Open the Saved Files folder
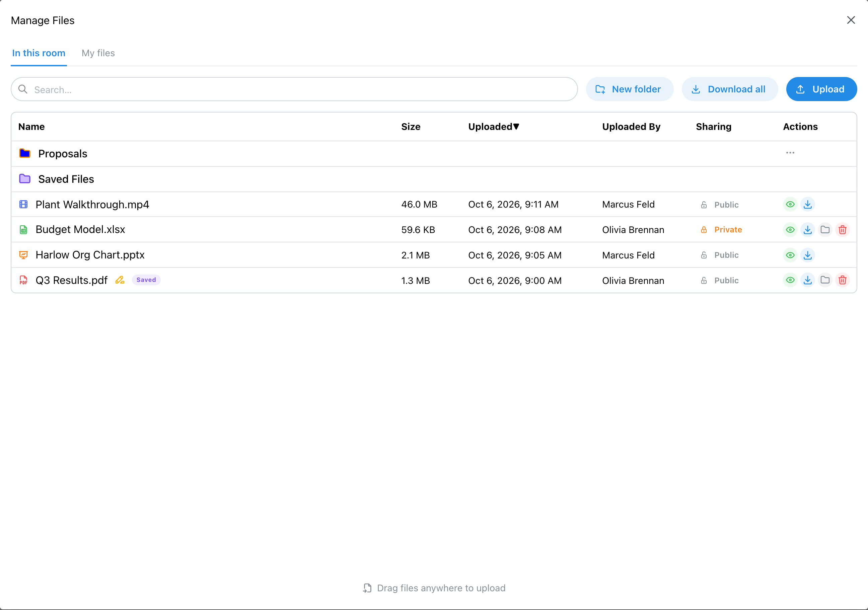 [x=66, y=179]
